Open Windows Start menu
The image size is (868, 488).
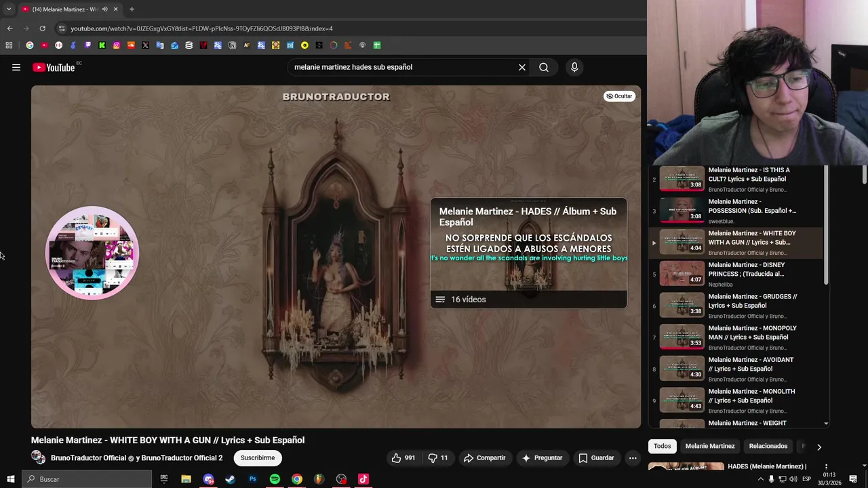click(10, 479)
